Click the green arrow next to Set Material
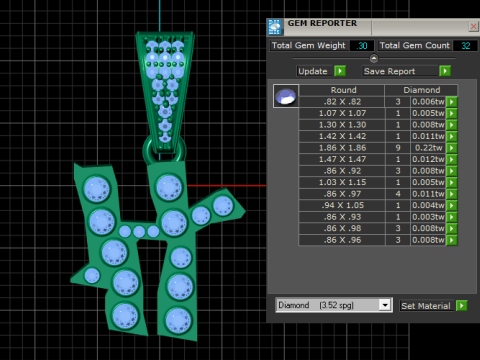Image resolution: width=480 pixels, height=360 pixels. pos(462,305)
